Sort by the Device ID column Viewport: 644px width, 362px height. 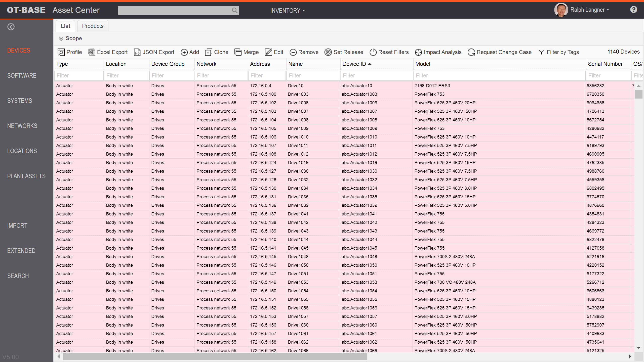357,64
